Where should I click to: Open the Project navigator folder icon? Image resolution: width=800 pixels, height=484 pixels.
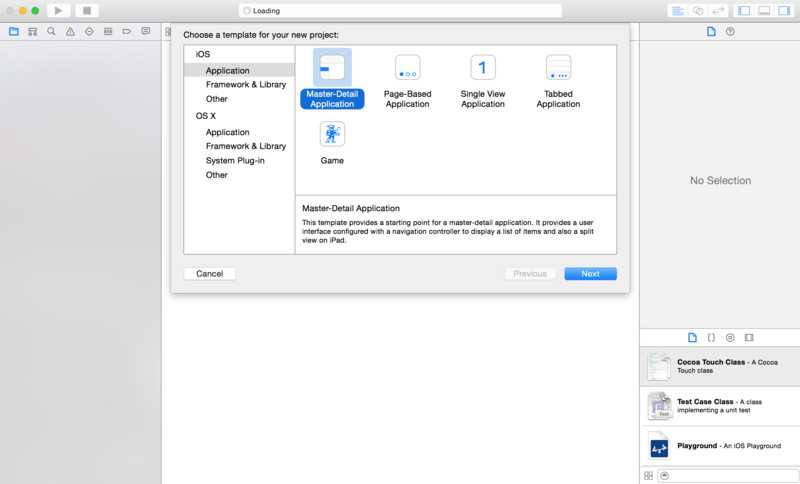point(14,32)
